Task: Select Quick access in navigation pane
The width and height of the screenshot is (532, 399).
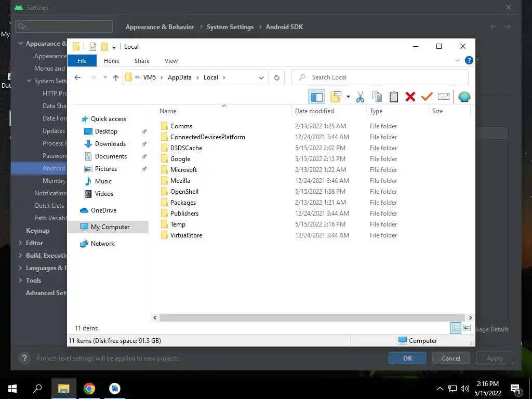Action: [x=108, y=119]
